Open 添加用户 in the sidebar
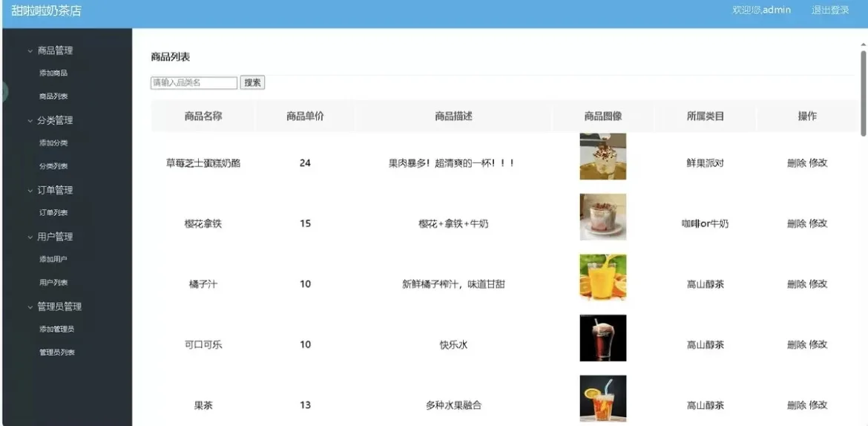Image resolution: width=868 pixels, height=426 pixels. [53, 259]
